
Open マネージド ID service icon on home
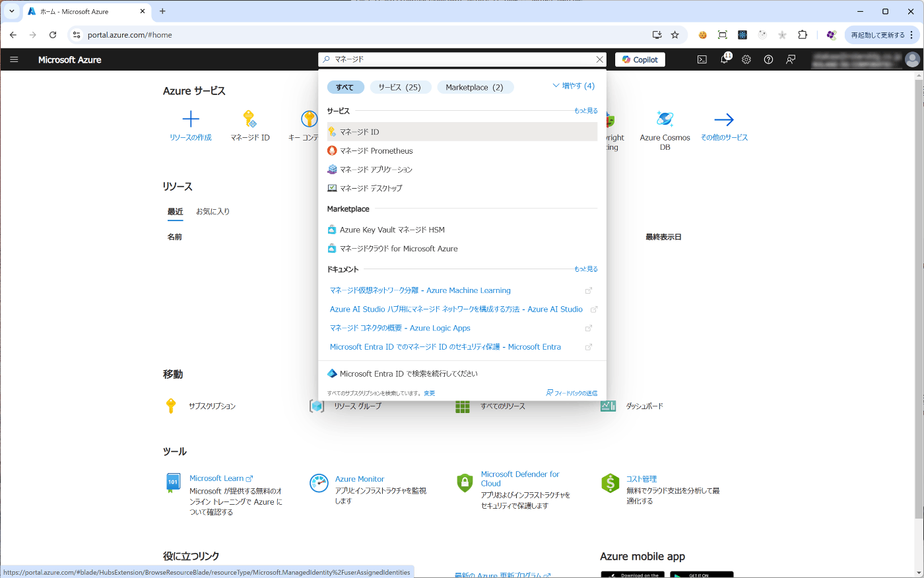(x=249, y=119)
